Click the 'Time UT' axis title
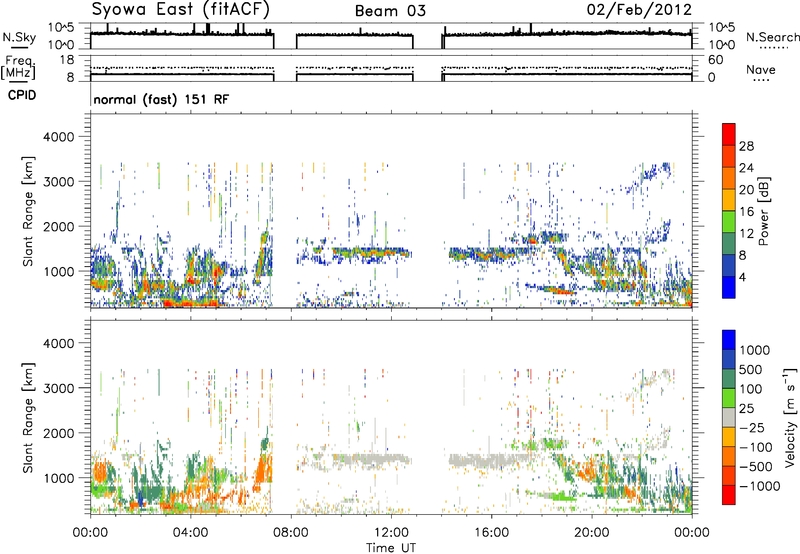 (391, 547)
